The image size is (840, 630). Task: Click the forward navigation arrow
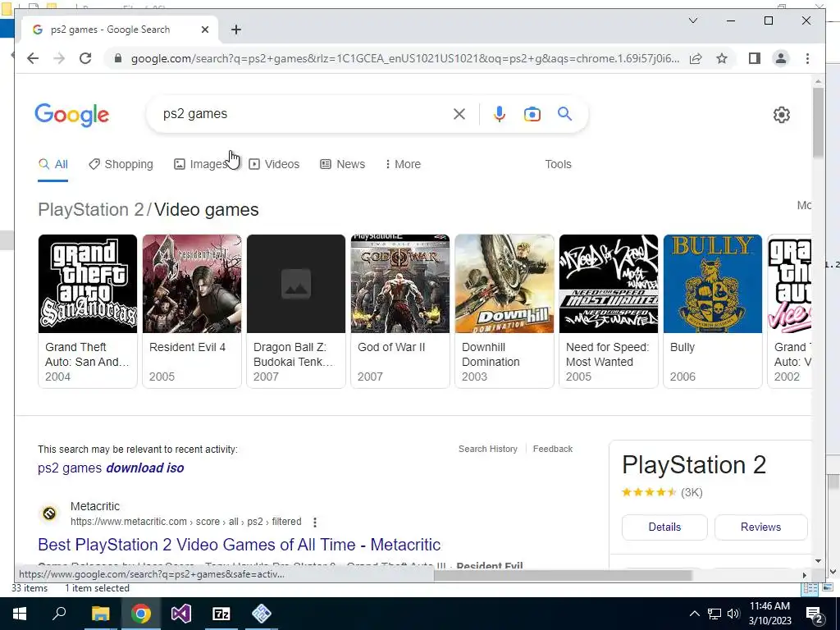(59, 58)
